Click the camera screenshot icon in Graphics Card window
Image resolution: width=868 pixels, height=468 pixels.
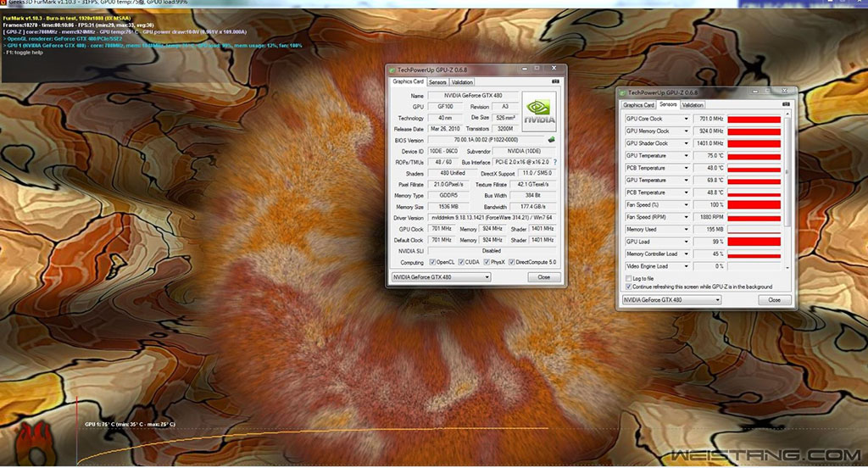[x=555, y=82]
